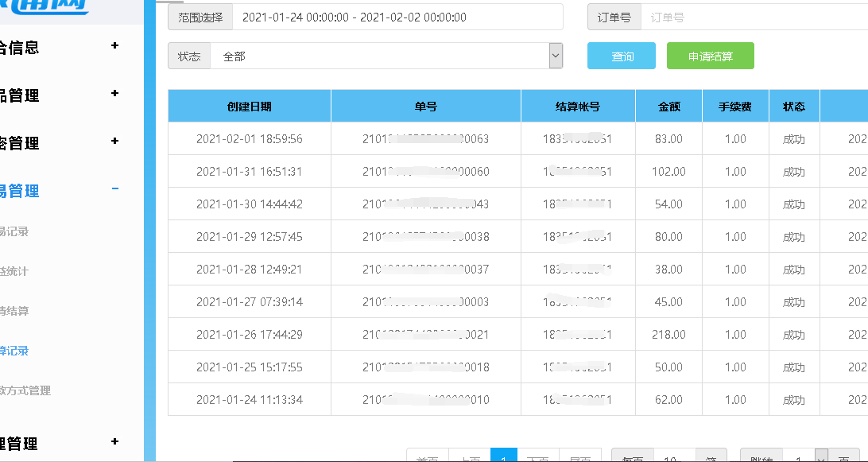868x462 pixels.
Task: Click the green 申请结算 button
Action: click(x=710, y=56)
